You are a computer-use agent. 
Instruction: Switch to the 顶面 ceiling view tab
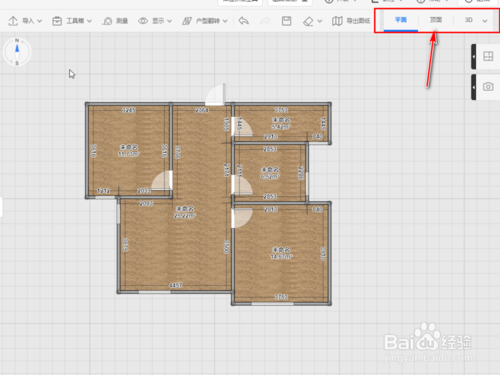point(436,20)
